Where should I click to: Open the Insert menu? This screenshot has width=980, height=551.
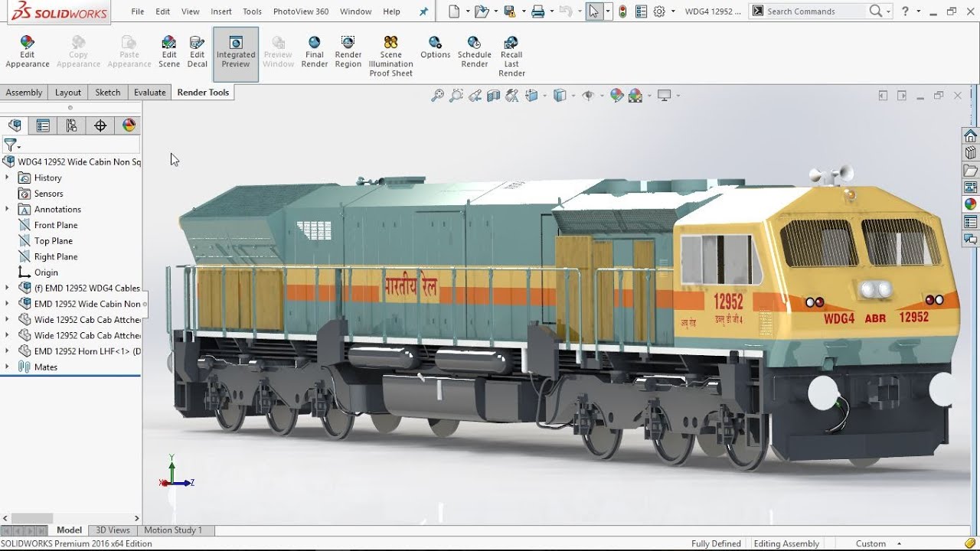(x=221, y=11)
